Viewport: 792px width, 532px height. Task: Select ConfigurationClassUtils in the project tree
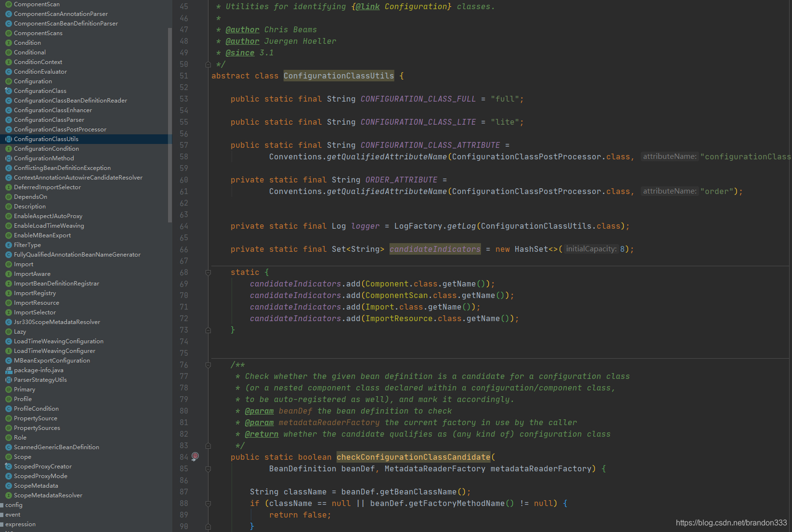(46, 139)
